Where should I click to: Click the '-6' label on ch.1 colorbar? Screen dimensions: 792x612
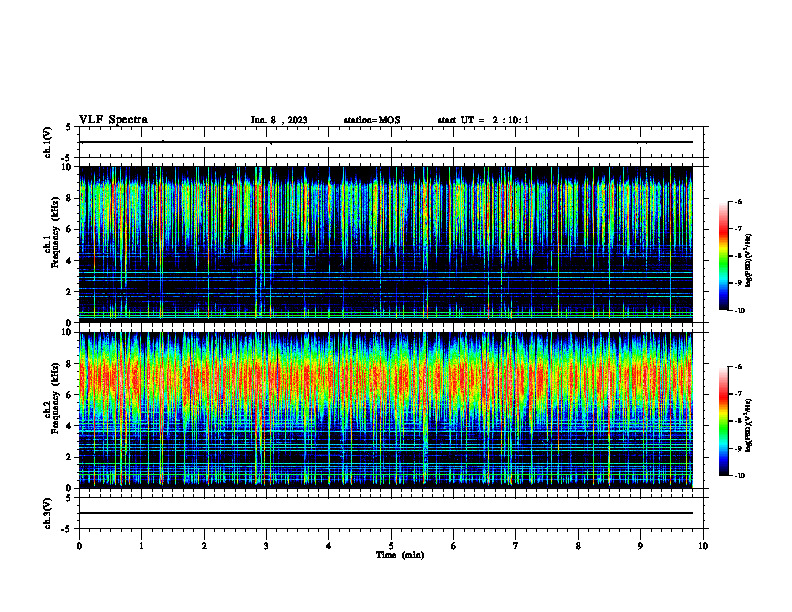tap(738, 202)
